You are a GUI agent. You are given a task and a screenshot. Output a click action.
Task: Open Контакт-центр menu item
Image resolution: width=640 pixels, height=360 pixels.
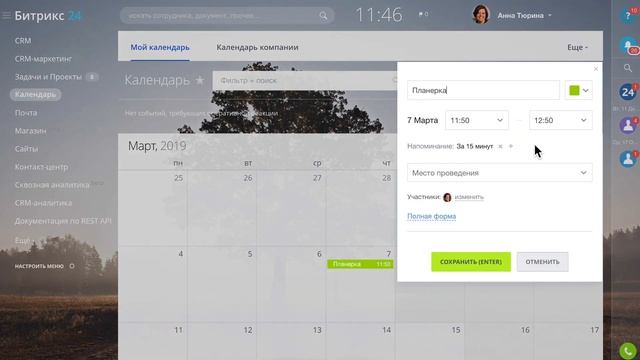(x=41, y=167)
